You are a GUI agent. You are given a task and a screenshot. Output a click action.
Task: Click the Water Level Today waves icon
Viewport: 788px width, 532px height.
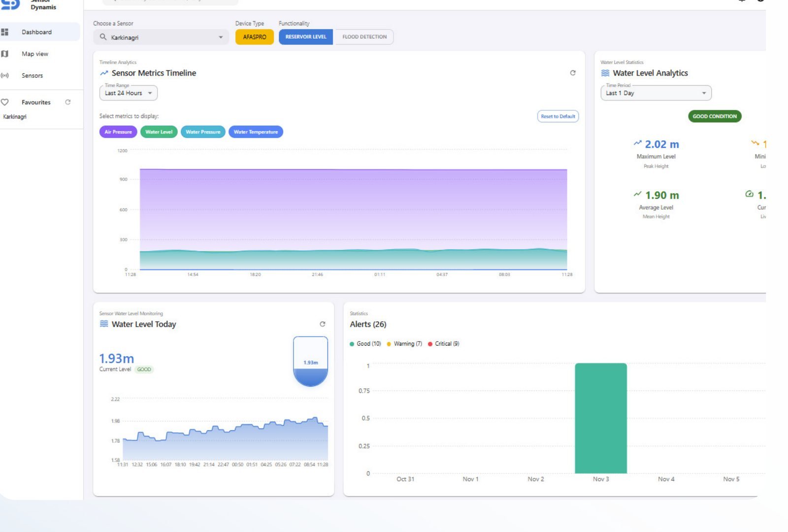104,324
